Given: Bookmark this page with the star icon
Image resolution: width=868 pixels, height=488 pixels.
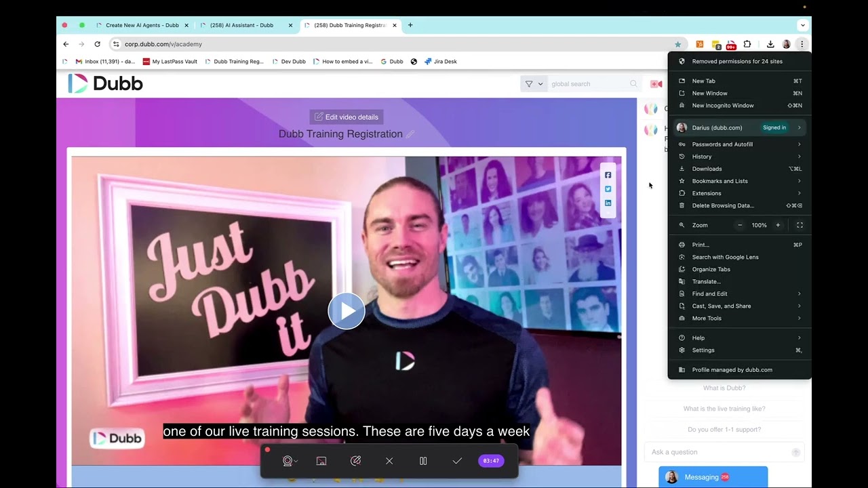Looking at the screenshot, I should (677, 44).
